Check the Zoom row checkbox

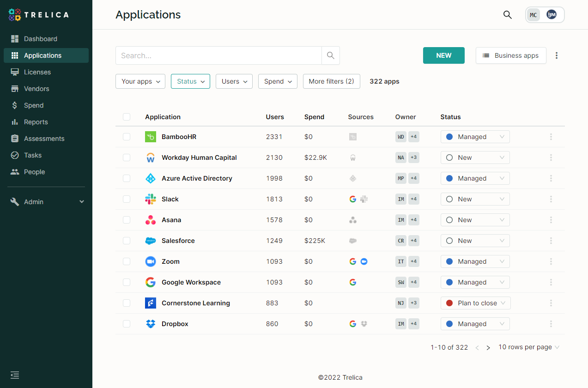127,261
